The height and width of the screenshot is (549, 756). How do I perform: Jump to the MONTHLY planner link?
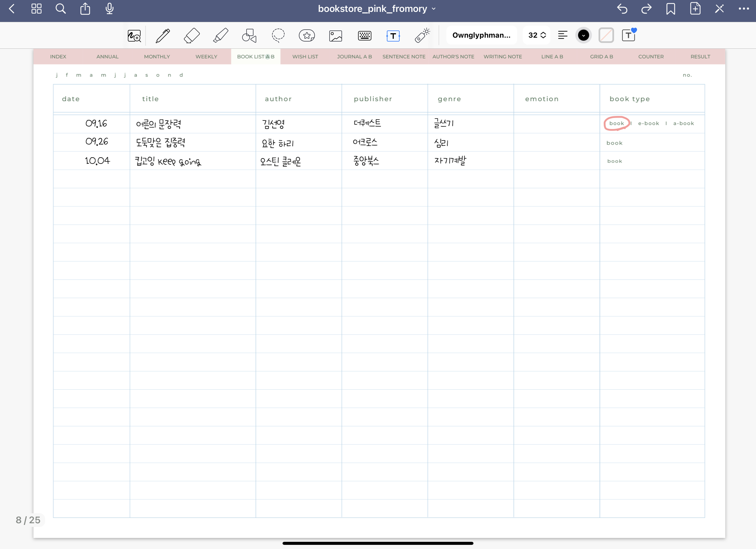157,57
